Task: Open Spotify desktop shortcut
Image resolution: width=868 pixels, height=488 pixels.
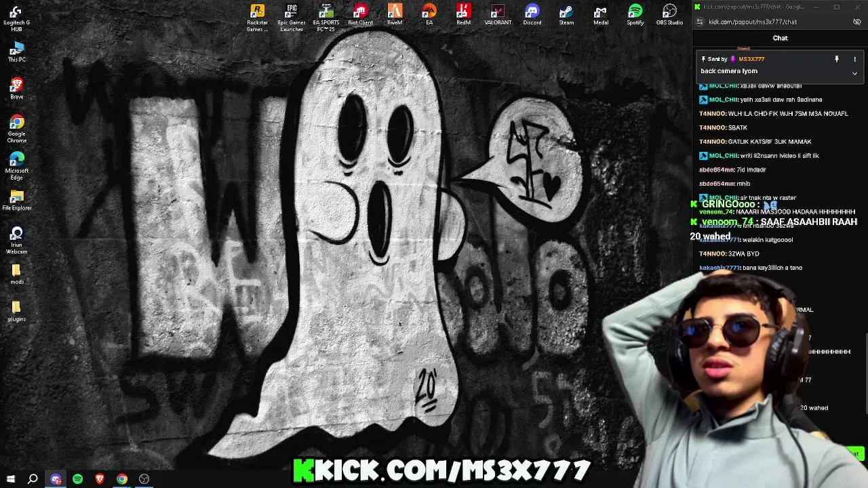Action: coord(635,14)
